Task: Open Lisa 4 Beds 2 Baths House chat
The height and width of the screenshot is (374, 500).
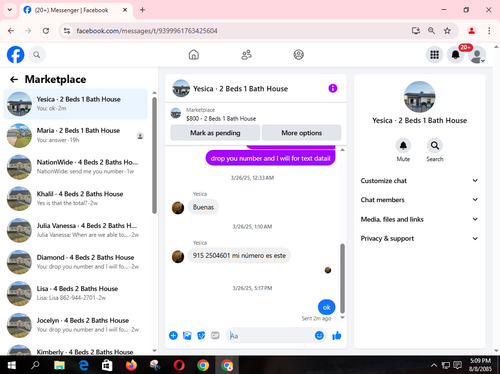Action: 75,293
